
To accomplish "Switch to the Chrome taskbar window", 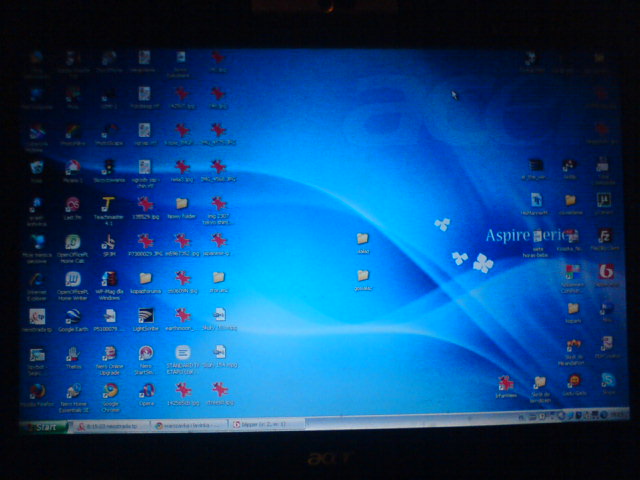I will 189,425.
